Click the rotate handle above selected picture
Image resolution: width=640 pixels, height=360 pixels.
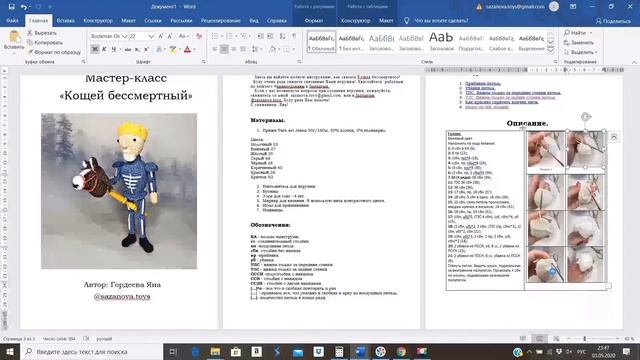click(x=586, y=117)
